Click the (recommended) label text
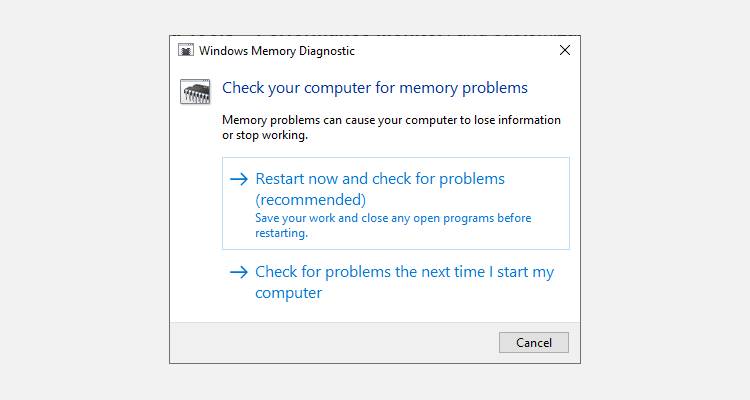The height and width of the screenshot is (400, 750). [310, 200]
